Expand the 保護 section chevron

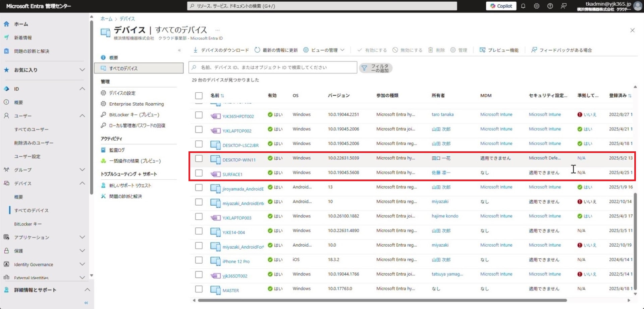point(82,251)
